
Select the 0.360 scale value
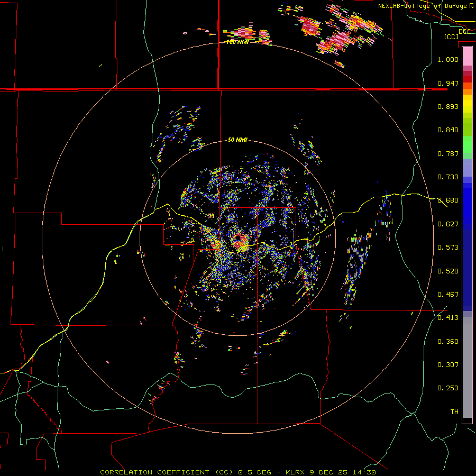(x=448, y=342)
